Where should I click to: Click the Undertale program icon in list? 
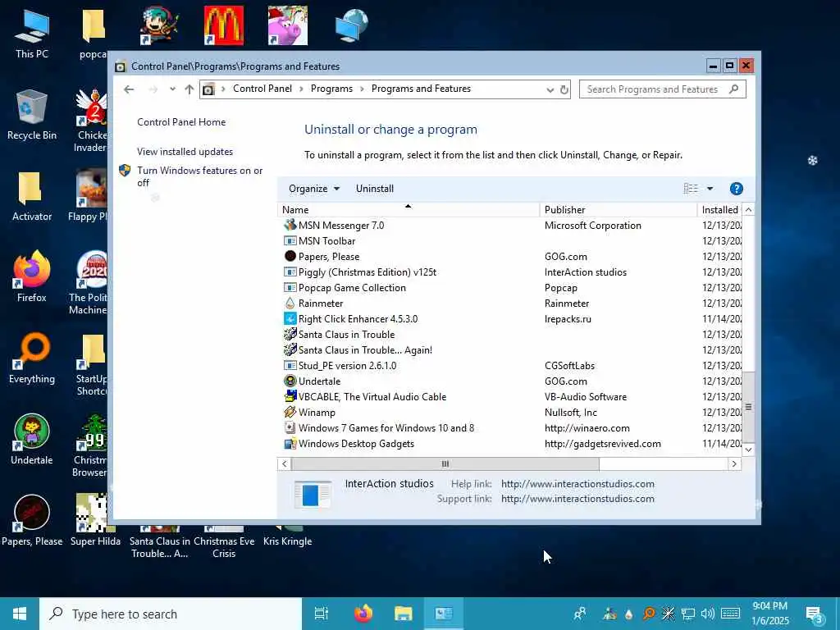[x=290, y=381]
